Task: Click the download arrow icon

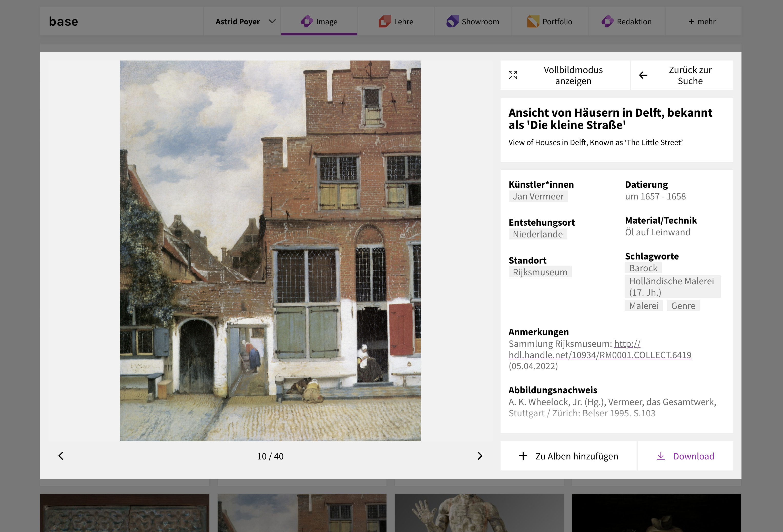Action: (661, 456)
